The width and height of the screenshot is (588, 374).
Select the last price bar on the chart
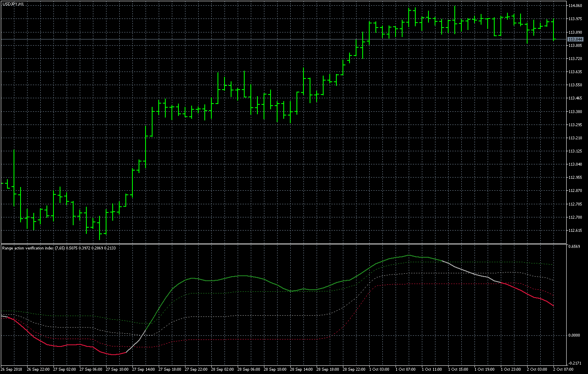(554, 30)
